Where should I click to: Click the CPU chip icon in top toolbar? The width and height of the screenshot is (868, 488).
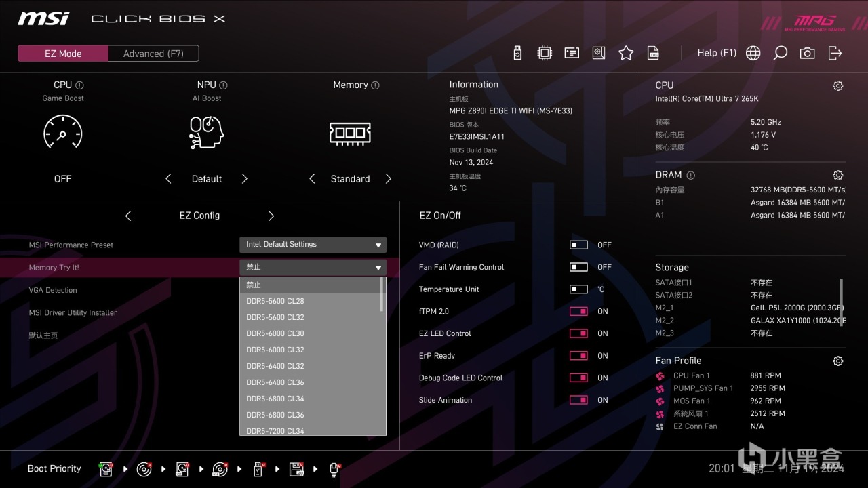point(544,53)
